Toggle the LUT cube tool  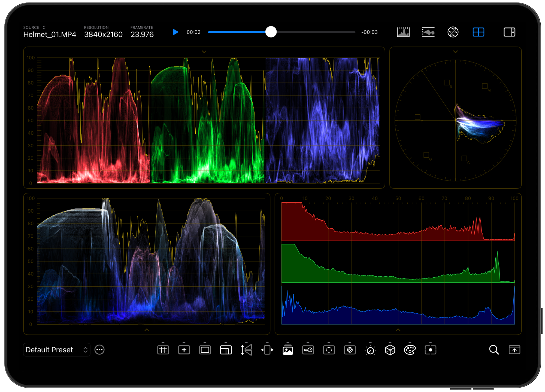click(x=390, y=350)
